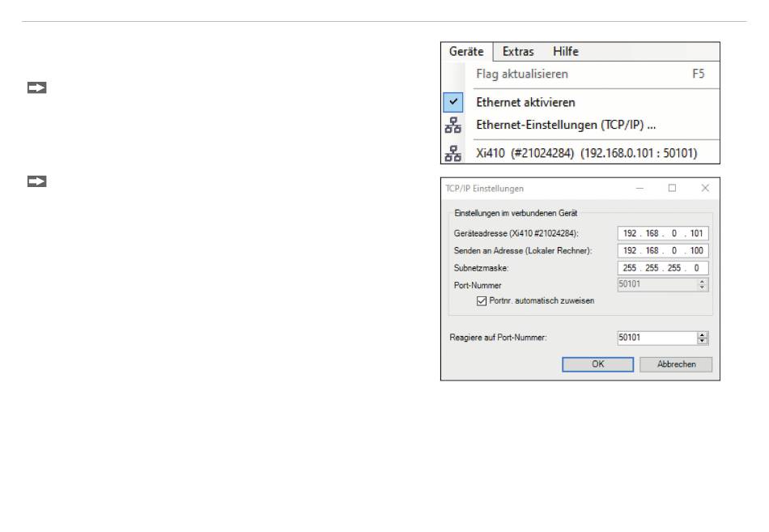Confirm settings with OK button
The width and height of the screenshot is (769, 532).
coord(598,364)
